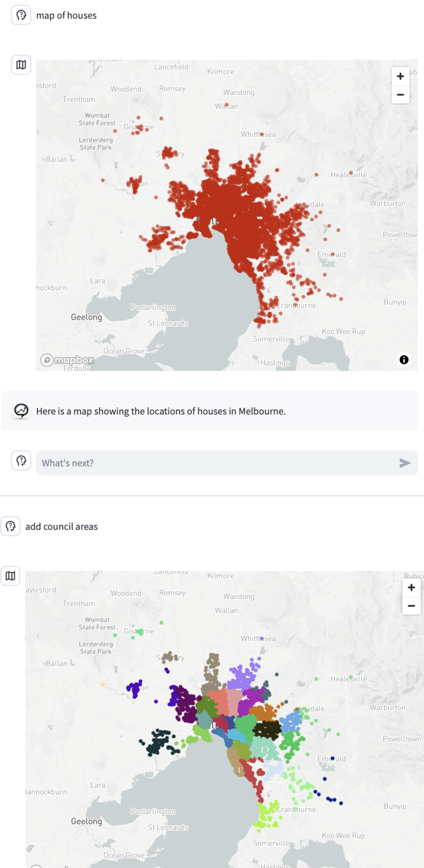Click the "map of houses" message text
Image resolution: width=424 pixels, height=868 pixels.
tap(67, 16)
